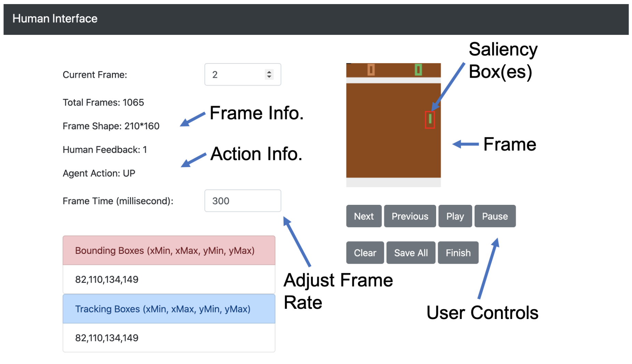Click the Save All button
This screenshot has width=632, height=364.
pos(411,253)
